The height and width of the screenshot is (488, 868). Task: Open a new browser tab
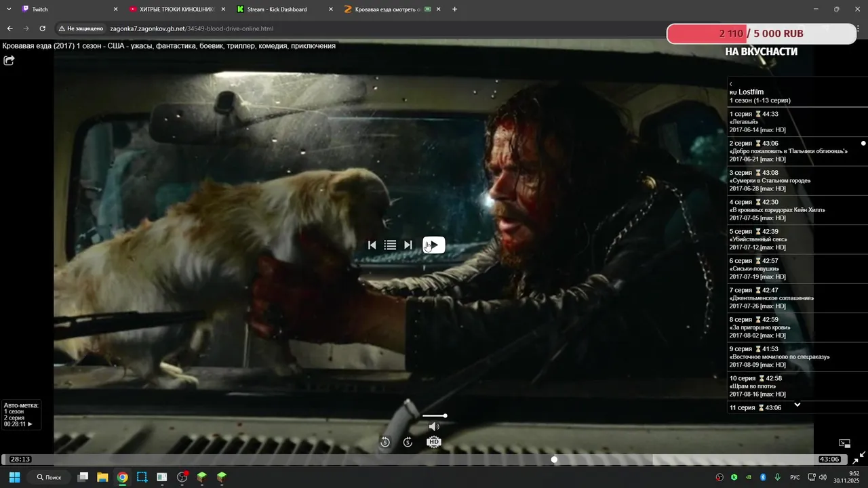454,9
